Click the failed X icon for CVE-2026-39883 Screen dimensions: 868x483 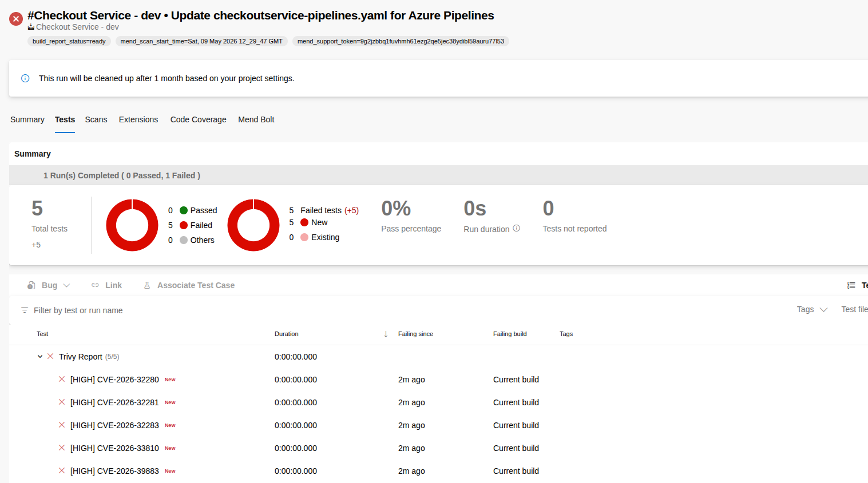pyautogui.click(x=62, y=471)
